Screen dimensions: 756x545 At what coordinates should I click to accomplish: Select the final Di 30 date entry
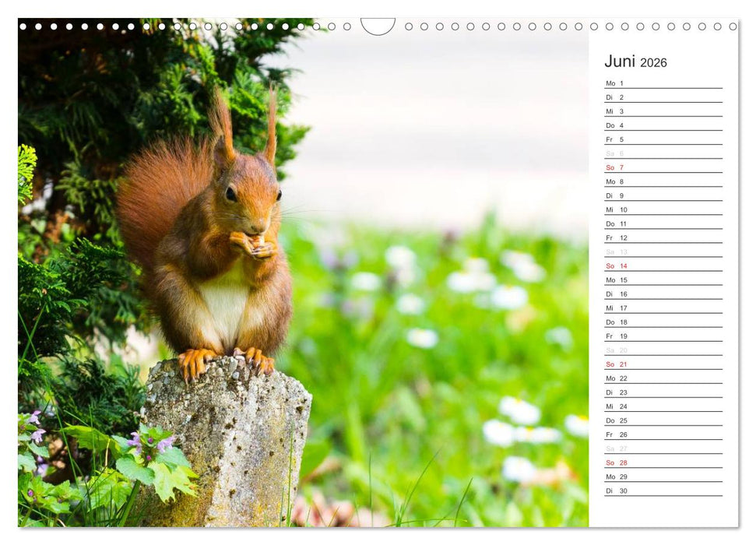pyautogui.click(x=615, y=490)
